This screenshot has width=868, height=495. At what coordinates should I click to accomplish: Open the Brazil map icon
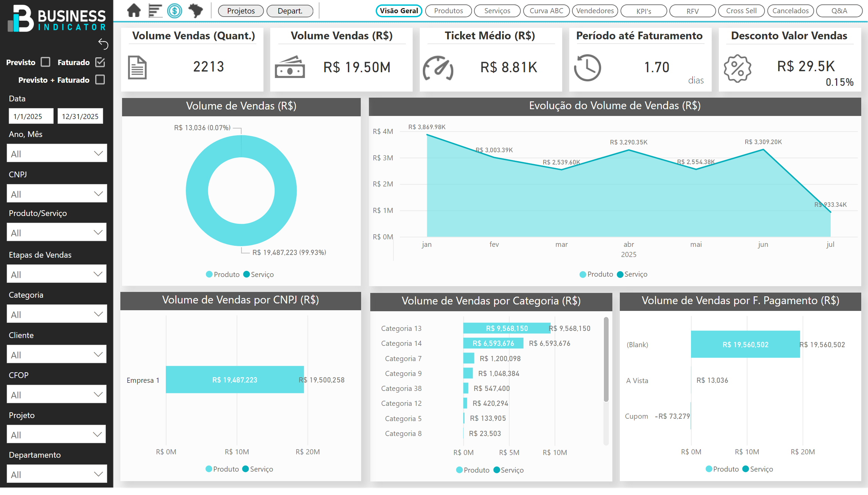196,11
